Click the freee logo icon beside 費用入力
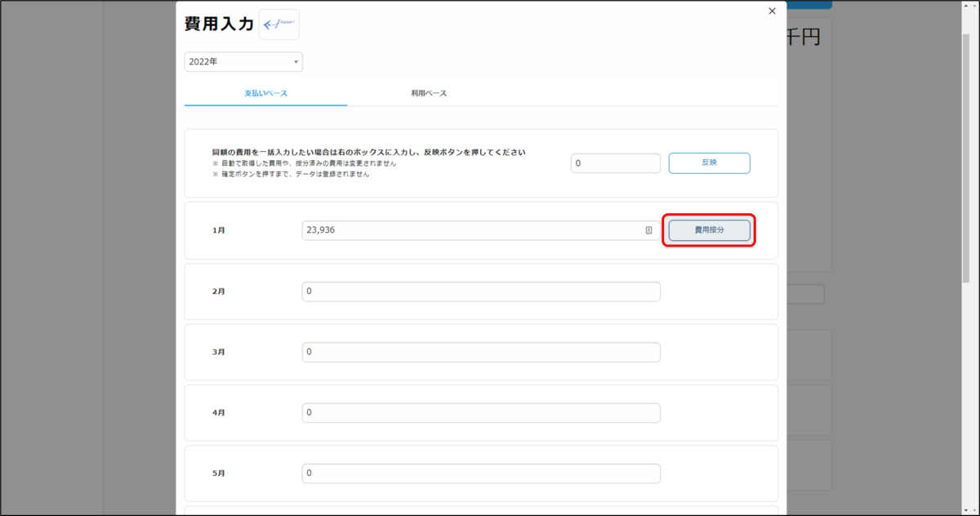 coord(278,24)
